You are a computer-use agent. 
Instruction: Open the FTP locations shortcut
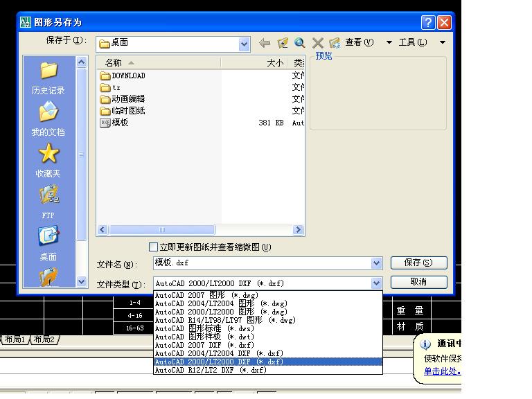[x=48, y=202]
